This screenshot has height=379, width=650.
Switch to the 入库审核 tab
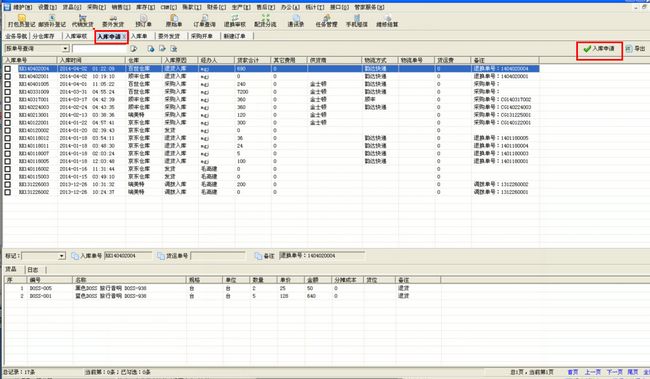tap(76, 36)
